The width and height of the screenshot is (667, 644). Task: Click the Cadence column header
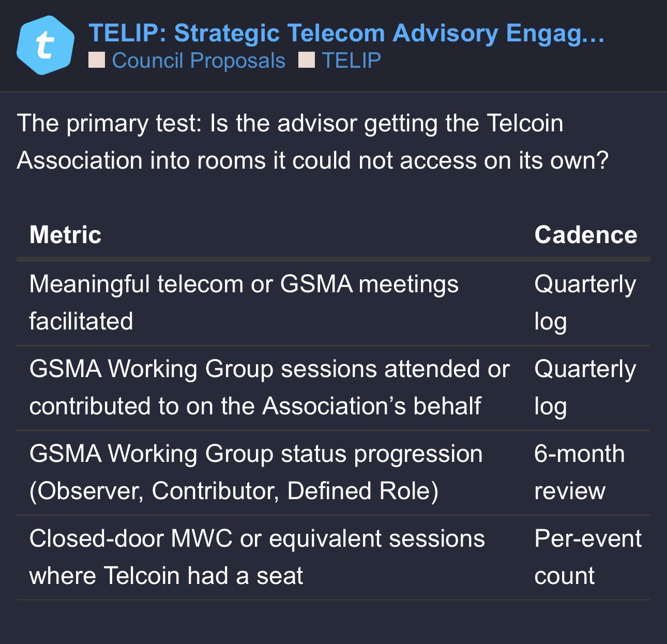[585, 235]
